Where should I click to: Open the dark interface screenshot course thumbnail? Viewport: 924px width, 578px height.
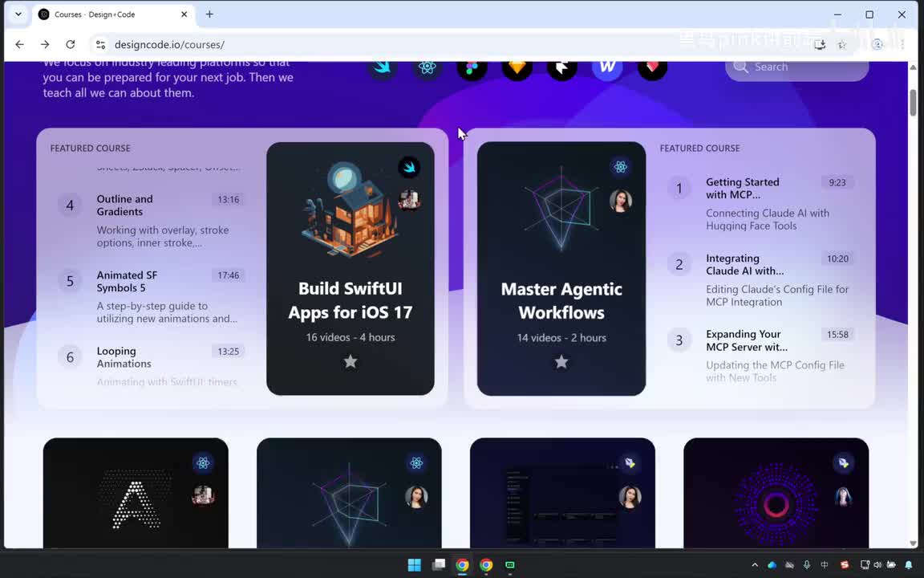[x=562, y=493]
